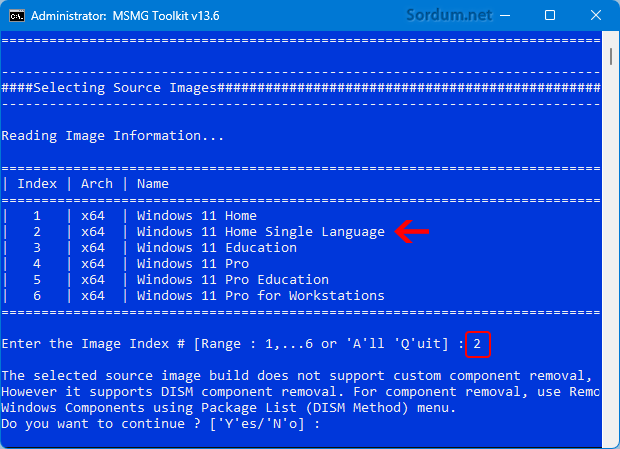The width and height of the screenshot is (620, 449).
Task: Click the vertical scrollbar thumb
Action: 611,56
